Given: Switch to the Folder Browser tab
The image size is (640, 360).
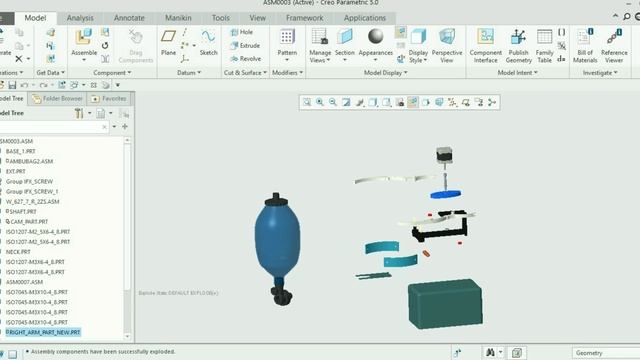Looking at the screenshot, I should point(58,99).
